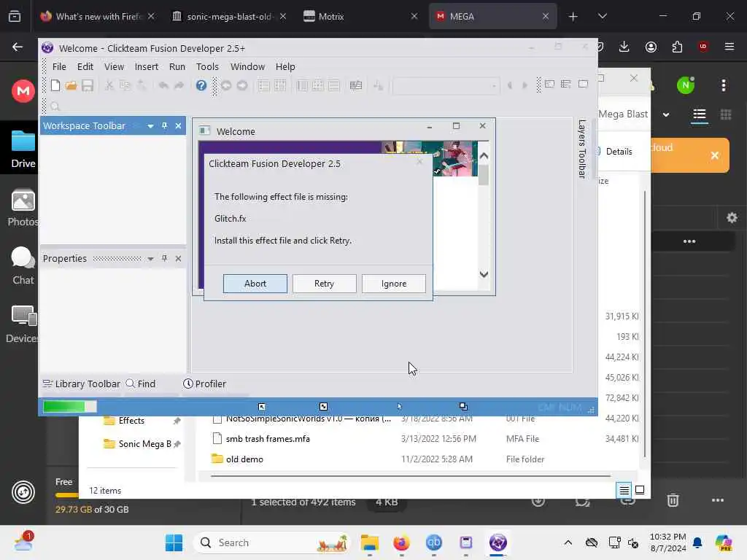The image size is (747, 560).
Task: Click the Forward navigation circle icon
Action: click(x=242, y=85)
